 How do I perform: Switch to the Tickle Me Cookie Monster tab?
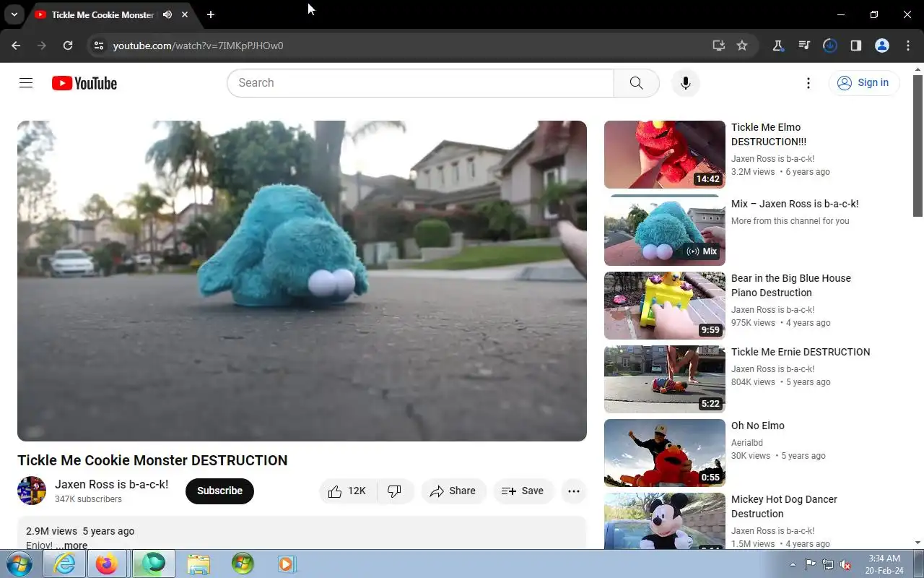click(103, 14)
